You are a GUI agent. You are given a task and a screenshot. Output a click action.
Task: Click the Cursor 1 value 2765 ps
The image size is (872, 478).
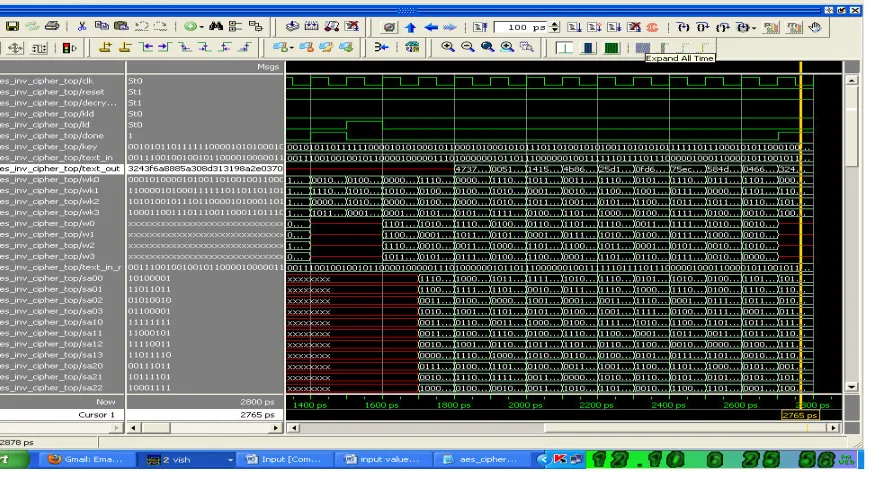click(x=257, y=415)
